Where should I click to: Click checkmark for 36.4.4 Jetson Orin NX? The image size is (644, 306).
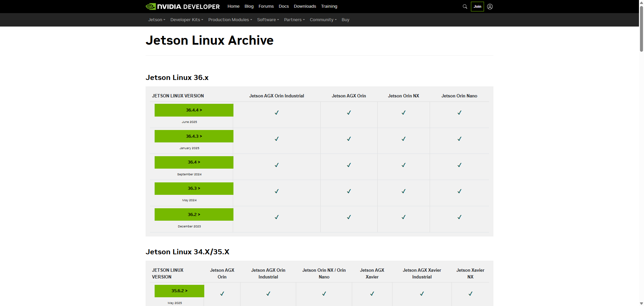pyautogui.click(x=404, y=113)
